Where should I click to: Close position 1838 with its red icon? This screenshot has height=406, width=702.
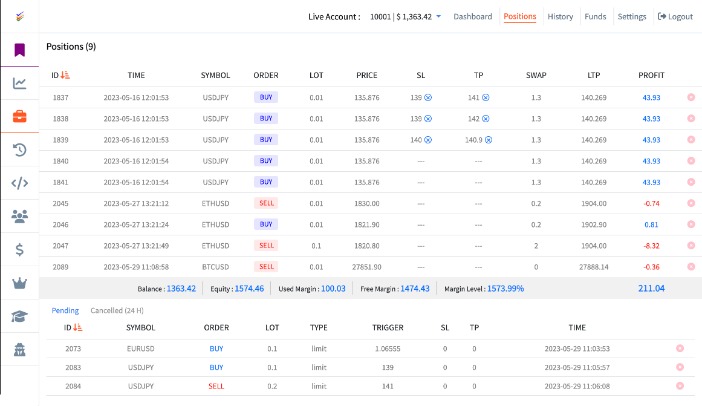(691, 118)
